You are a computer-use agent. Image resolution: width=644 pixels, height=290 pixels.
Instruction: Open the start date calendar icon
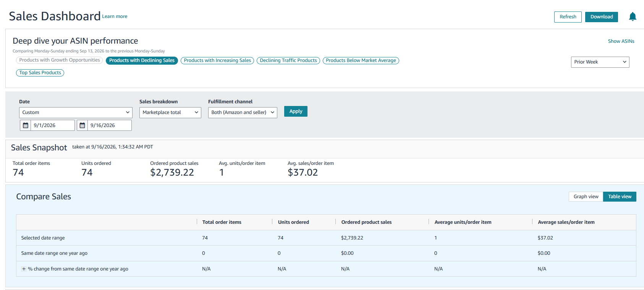point(26,125)
